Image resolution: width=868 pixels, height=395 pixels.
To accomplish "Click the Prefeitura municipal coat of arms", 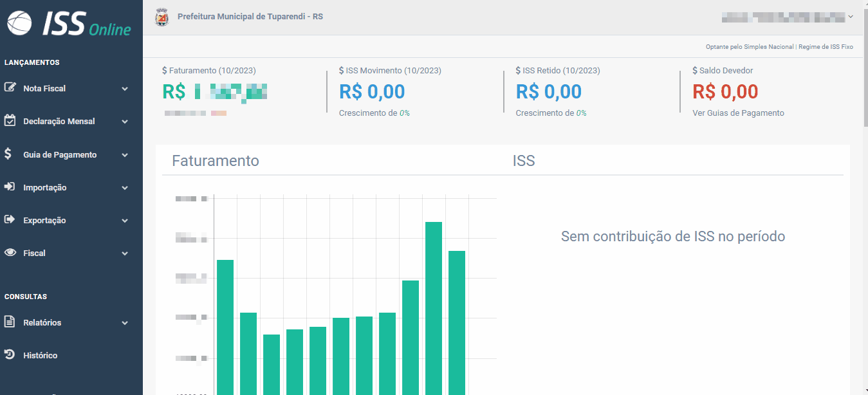I will coord(162,17).
